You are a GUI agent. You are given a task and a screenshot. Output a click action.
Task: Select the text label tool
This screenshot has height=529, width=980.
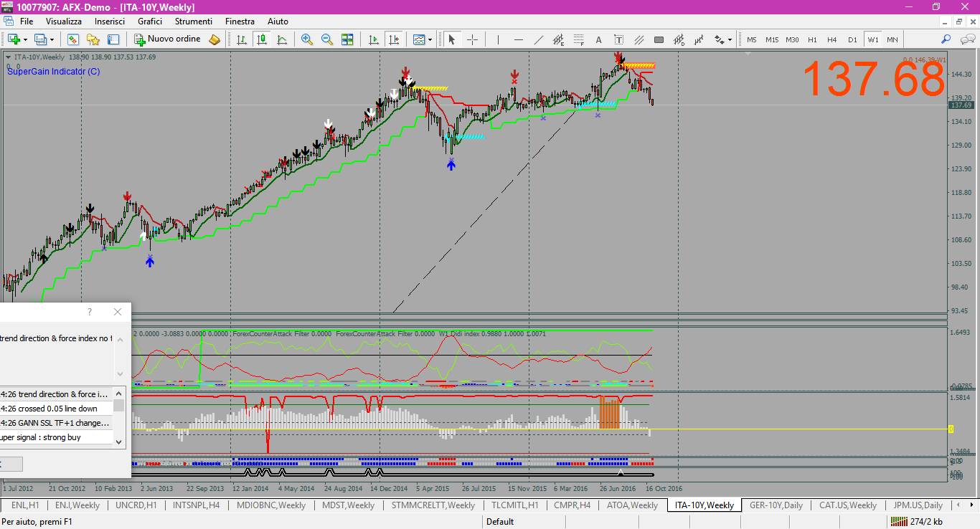[618, 39]
